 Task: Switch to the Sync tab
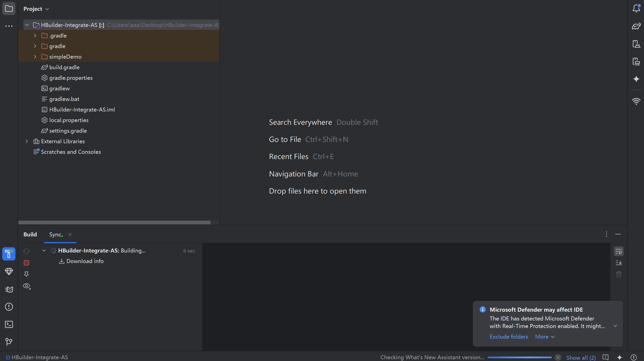[x=55, y=234]
